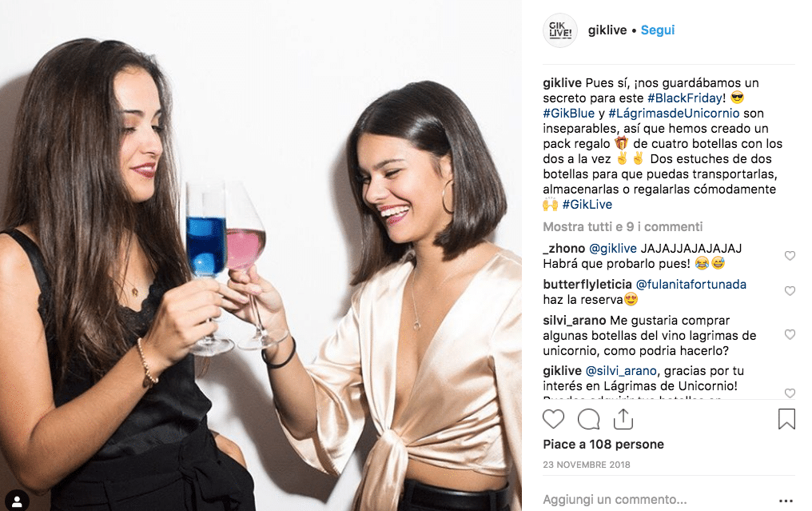Like the _zhono comment heart
The height and width of the screenshot is (511, 812).
(x=789, y=256)
